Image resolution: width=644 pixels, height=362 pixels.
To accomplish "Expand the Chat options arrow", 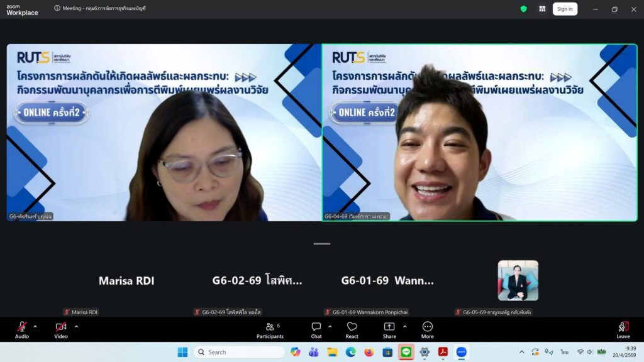I will (330, 326).
